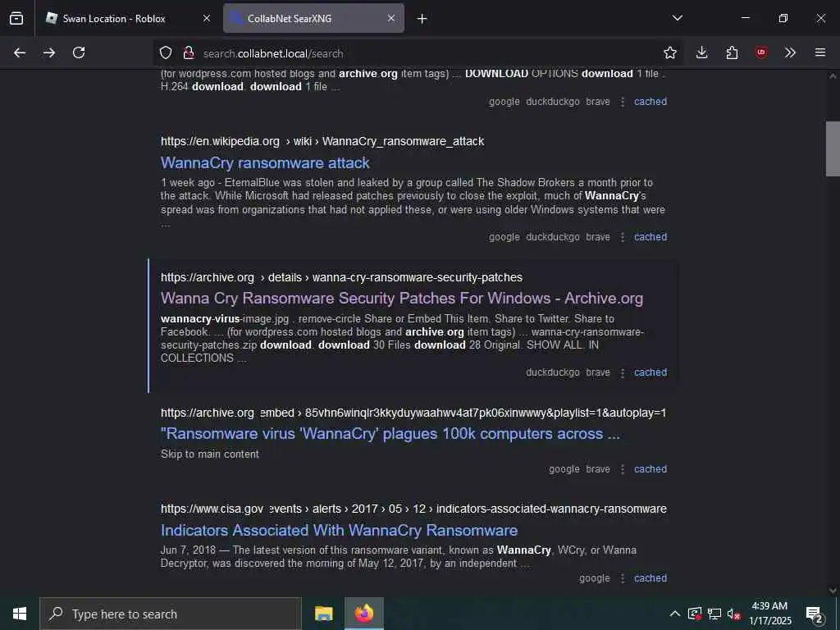This screenshot has width=840, height=630.
Task: Select the CollabNet SearXNG tab
Action: (x=313, y=18)
